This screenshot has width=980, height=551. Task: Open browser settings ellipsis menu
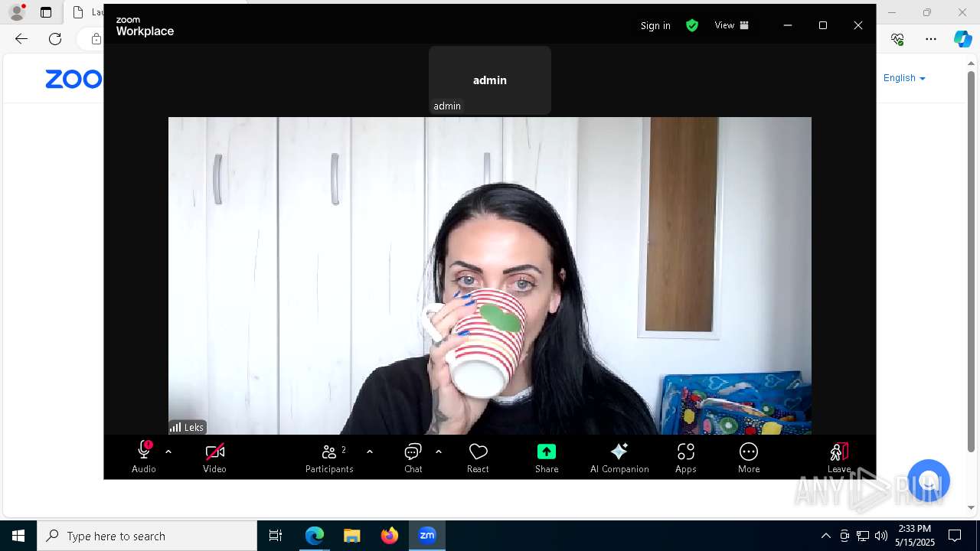[x=931, y=39]
